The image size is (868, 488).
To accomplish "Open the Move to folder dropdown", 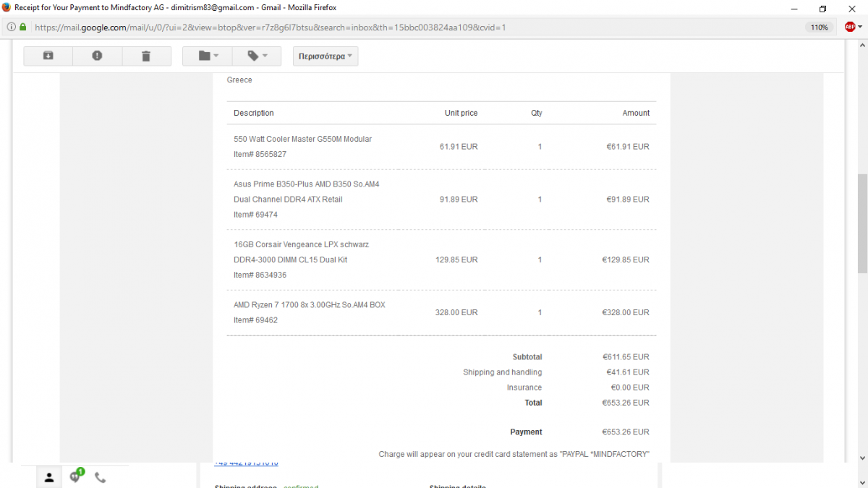I will tap(207, 56).
